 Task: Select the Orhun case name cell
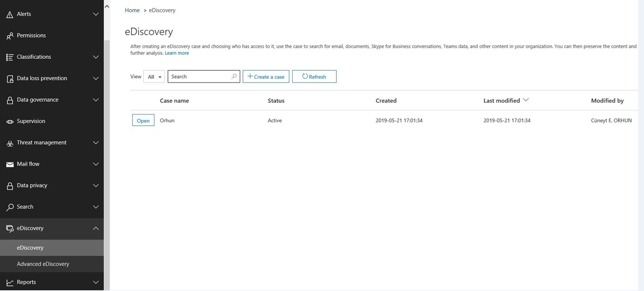tap(167, 121)
